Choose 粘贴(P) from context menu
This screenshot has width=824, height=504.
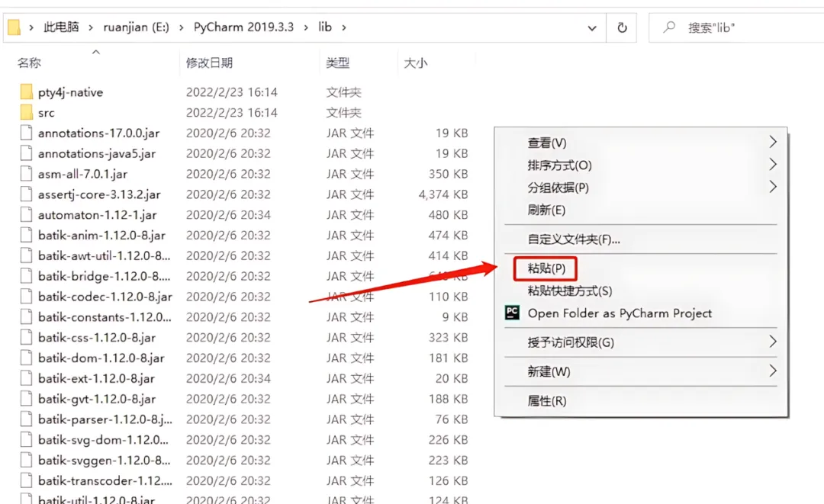546,268
